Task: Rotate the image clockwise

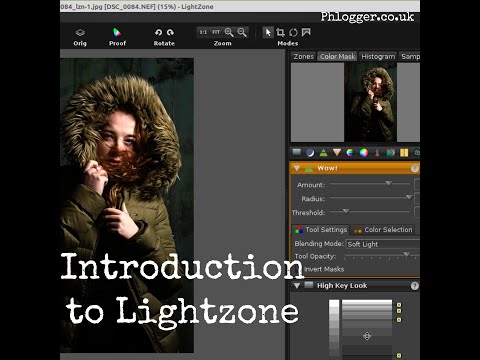Action: point(170,32)
